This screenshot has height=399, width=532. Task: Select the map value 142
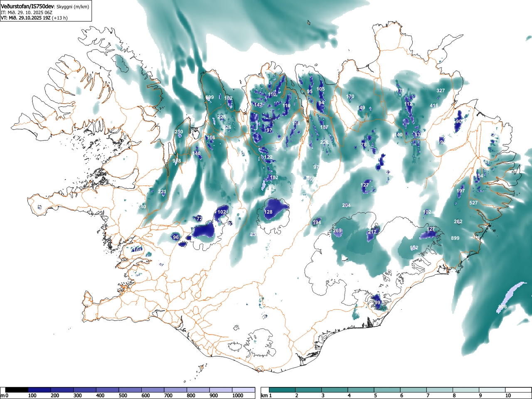259,105
